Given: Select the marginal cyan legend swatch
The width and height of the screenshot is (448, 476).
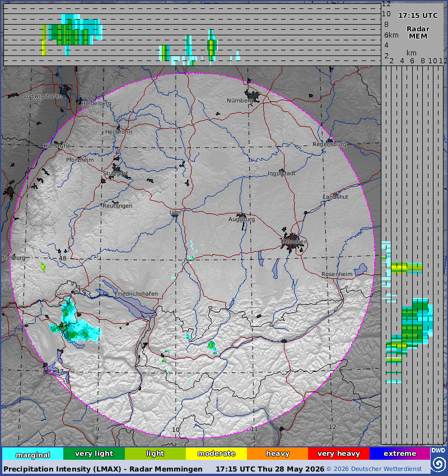Looking at the screenshot, I should pos(33,454).
